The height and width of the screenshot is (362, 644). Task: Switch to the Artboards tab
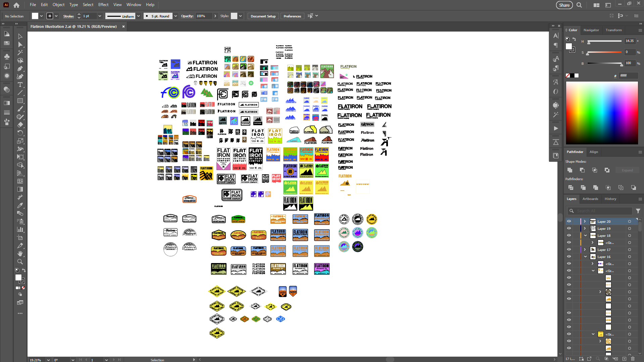click(590, 199)
